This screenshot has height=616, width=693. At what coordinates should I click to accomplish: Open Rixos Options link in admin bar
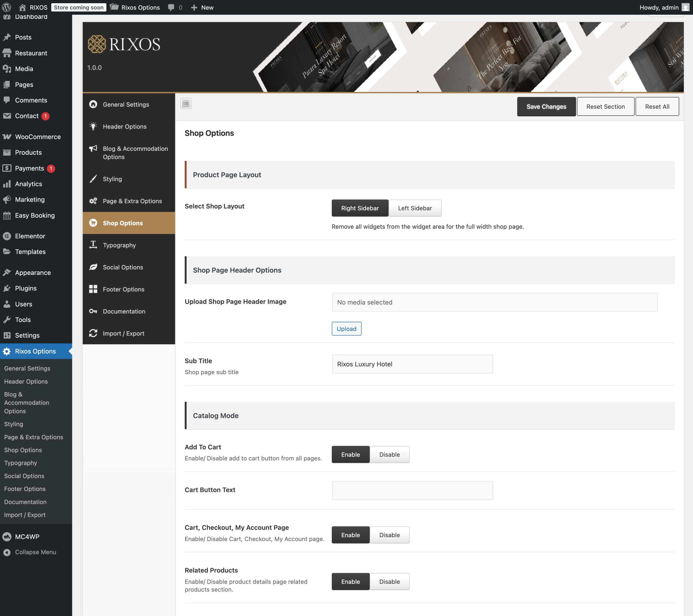coord(135,8)
